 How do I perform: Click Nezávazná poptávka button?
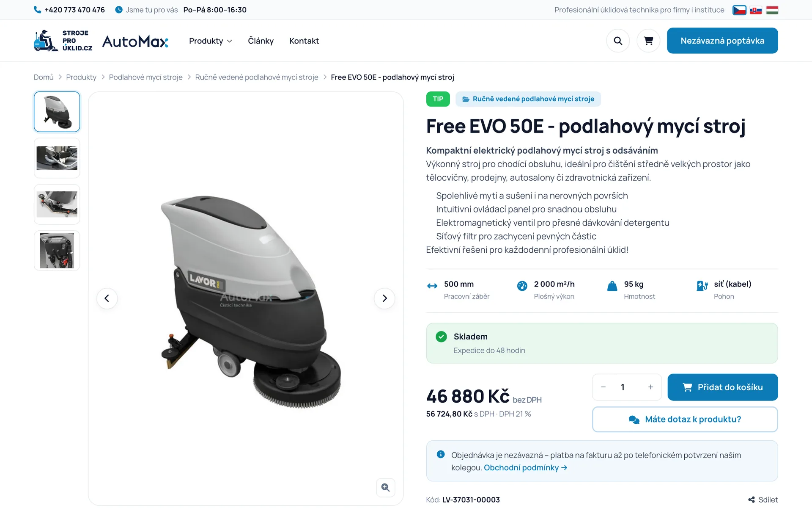tap(722, 41)
